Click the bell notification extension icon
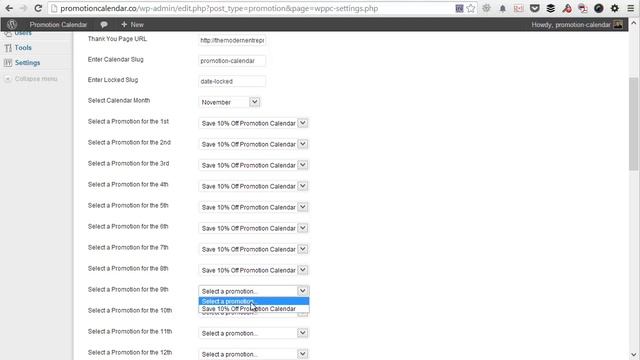 [x=502, y=8]
